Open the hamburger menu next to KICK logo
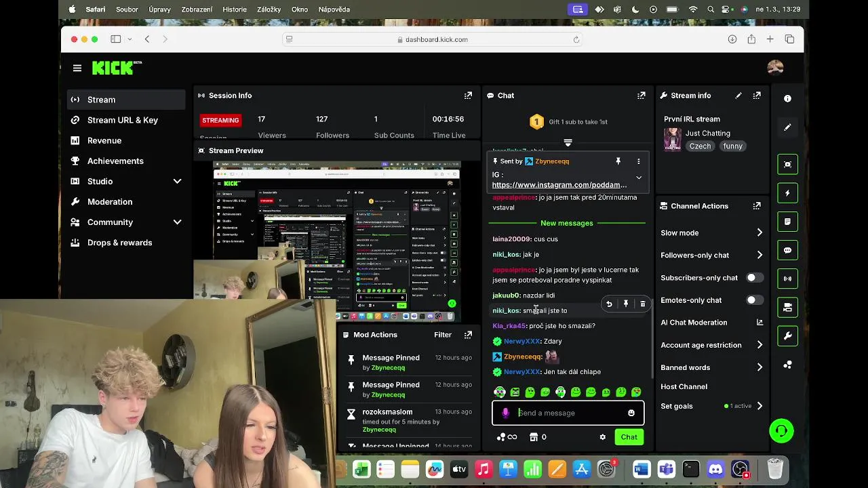 (77, 68)
